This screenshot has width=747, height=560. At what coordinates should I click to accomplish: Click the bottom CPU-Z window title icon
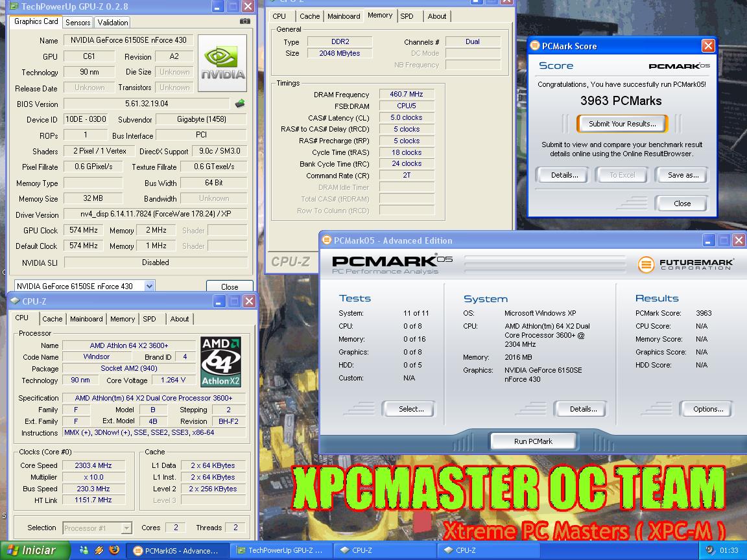coord(15,301)
